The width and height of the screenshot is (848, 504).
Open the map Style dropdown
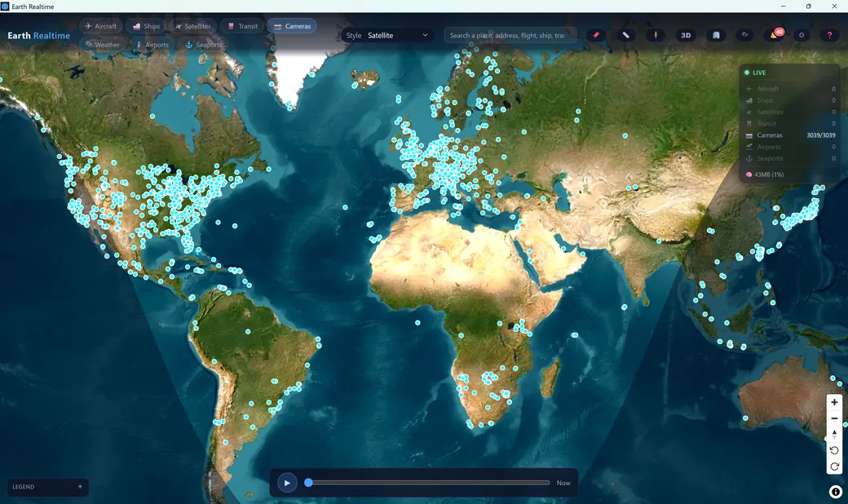pos(387,35)
